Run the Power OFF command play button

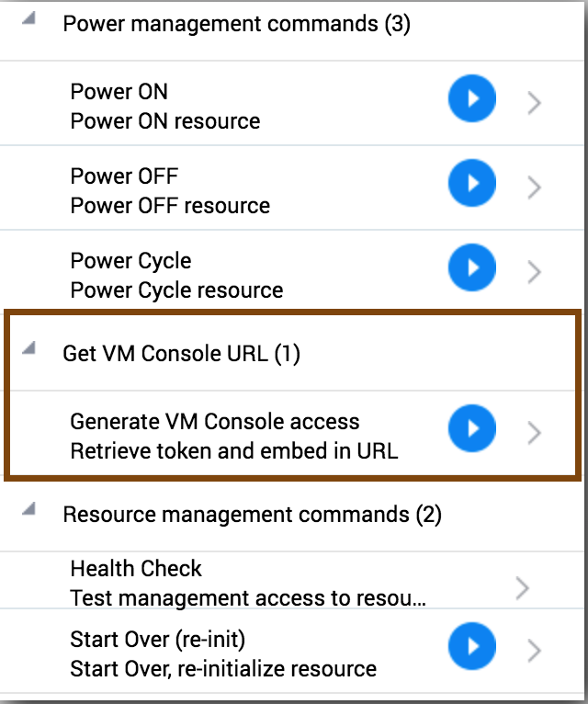click(x=471, y=184)
